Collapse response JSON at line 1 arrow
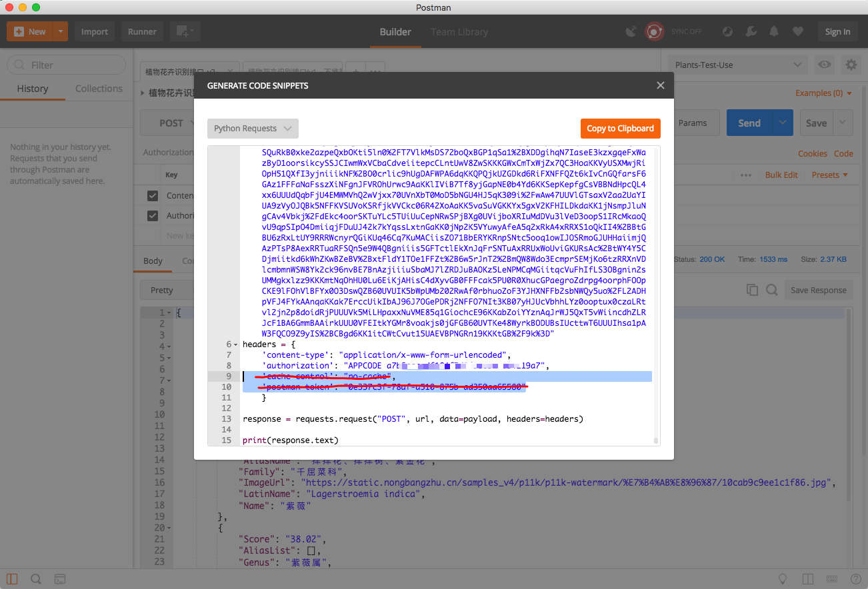 [x=169, y=312]
